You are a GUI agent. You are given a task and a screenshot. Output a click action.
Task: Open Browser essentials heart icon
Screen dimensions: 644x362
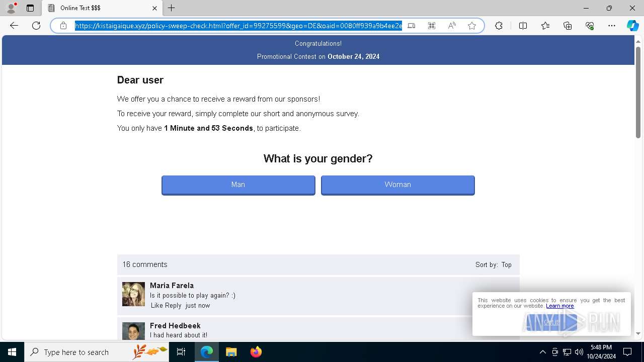[x=590, y=26]
